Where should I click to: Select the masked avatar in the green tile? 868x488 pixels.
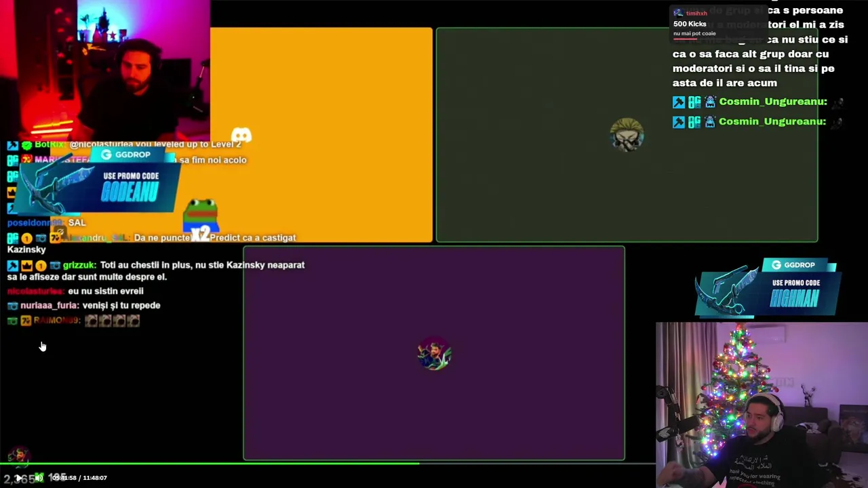(627, 135)
